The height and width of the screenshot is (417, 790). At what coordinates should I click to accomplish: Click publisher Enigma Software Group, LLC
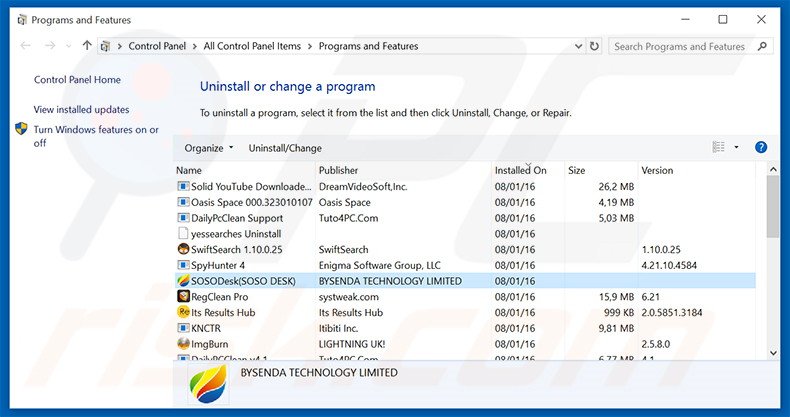tap(379, 265)
